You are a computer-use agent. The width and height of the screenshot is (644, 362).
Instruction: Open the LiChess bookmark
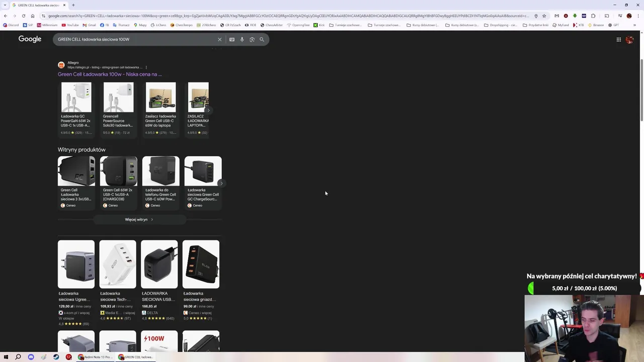click(x=158, y=25)
